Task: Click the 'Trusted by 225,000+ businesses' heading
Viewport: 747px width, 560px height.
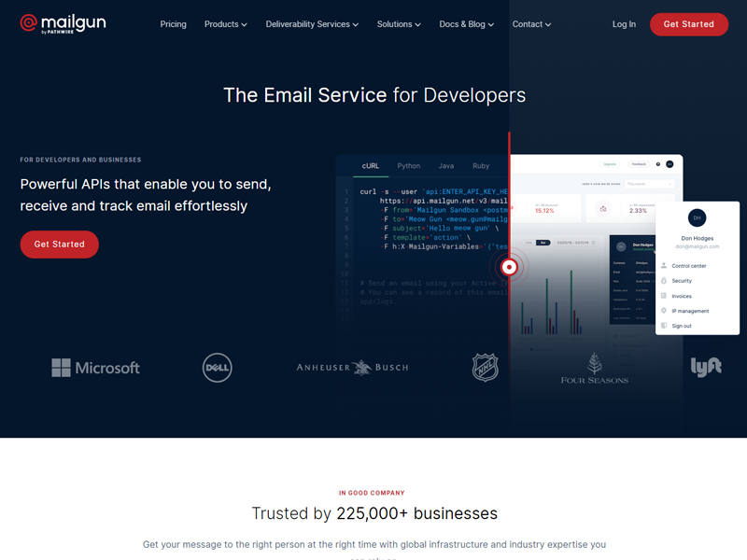Action: 374,513
